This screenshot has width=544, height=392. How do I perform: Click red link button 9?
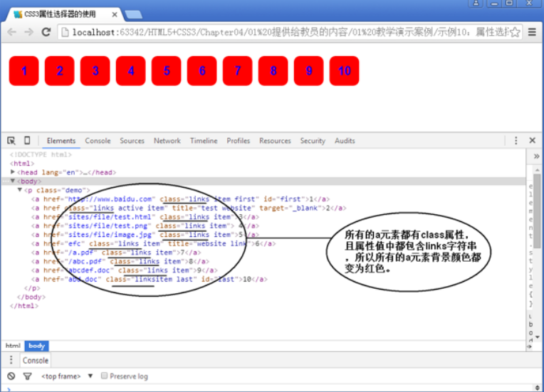click(x=309, y=70)
